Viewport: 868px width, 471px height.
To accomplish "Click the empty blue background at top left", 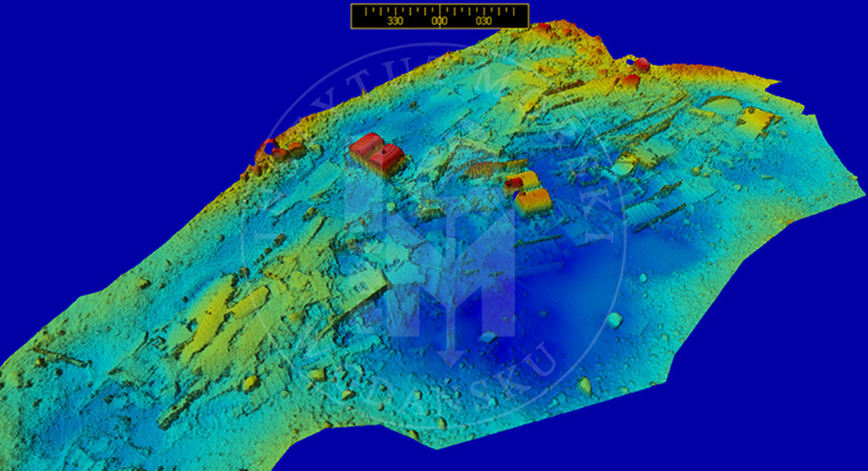I will (x=109, y=72).
